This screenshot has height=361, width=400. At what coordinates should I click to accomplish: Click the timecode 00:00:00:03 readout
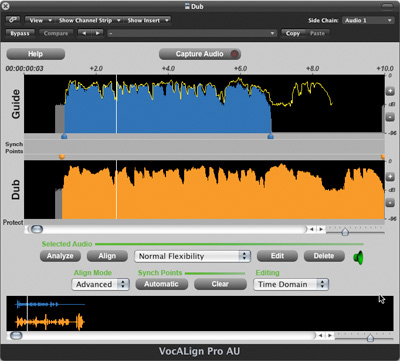tap(24, 69)
